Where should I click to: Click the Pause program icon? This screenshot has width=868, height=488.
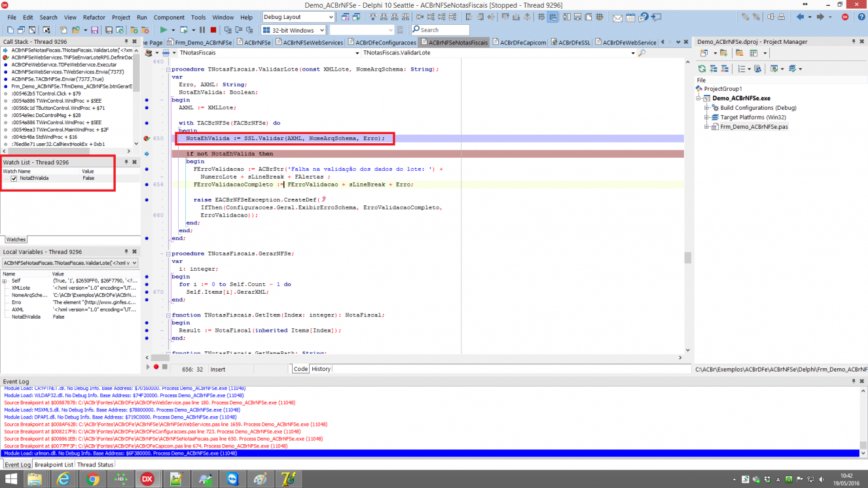[202, 30]
